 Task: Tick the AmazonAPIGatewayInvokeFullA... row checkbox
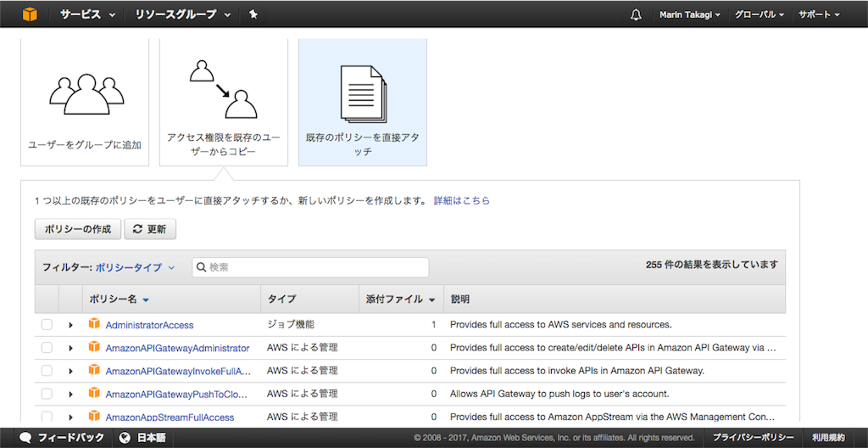[x=47, y=371]
